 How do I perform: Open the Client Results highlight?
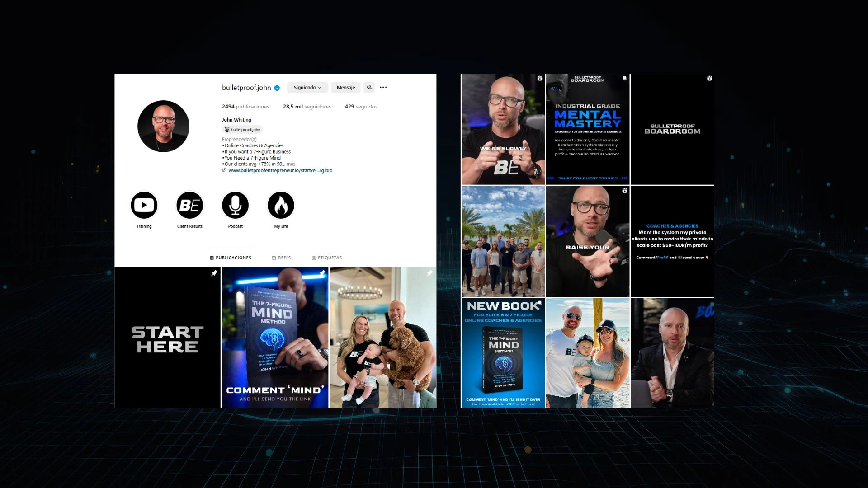point(190,206)
